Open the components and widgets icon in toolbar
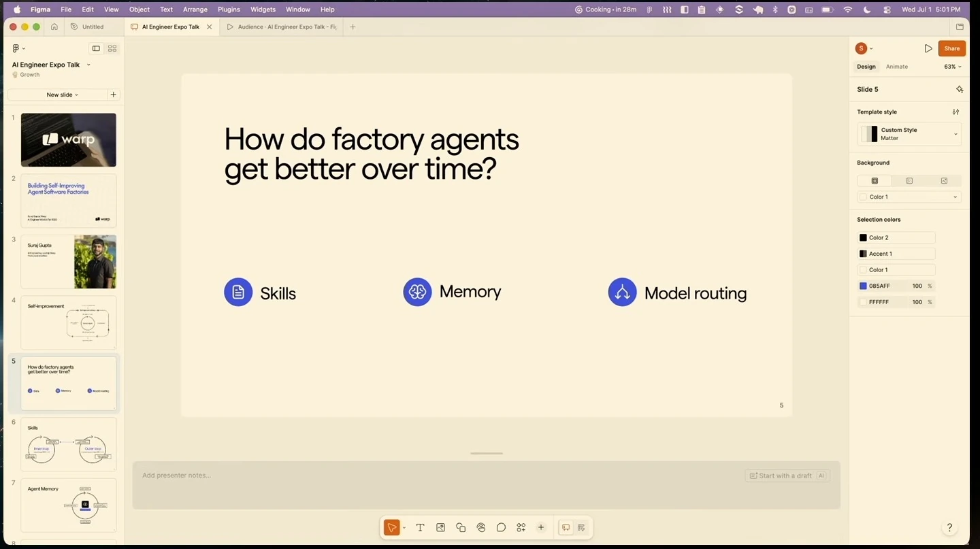Viewport: 980px width, 549px height. click(x=521, y=527)
